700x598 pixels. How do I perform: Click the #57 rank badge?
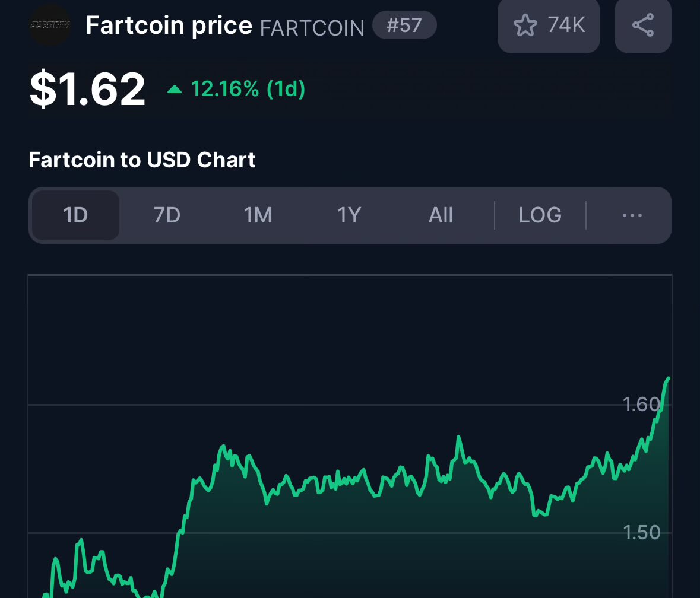coord(404,25)
